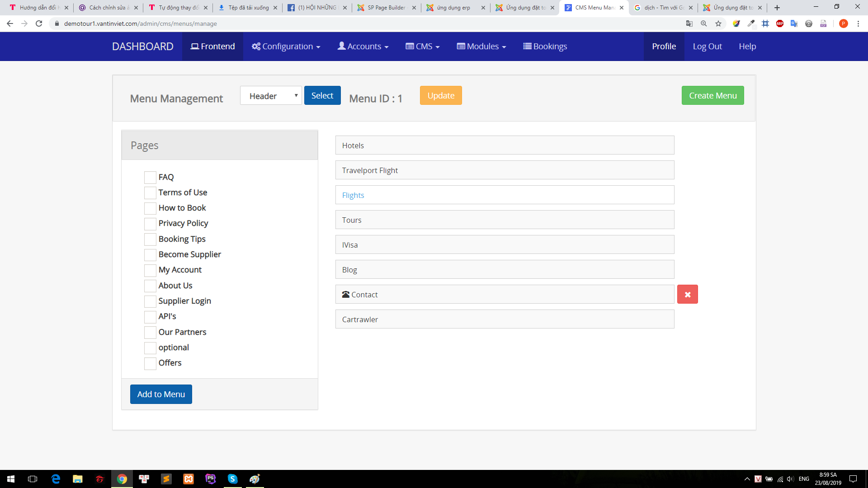Open Microsoft Edge from the taskbar
This screenshot has width=868, height=488.
[x=56, y=479]
